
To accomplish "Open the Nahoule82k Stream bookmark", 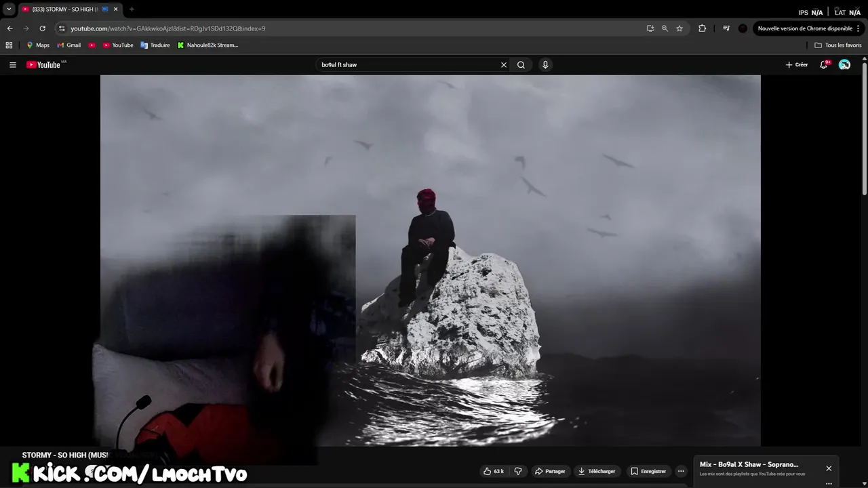I will tap(208, 45).
